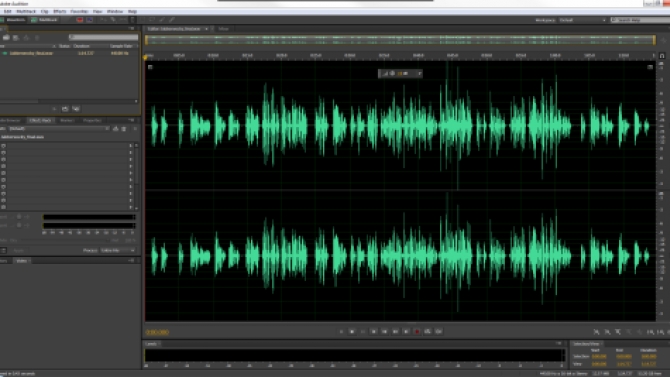Stop playback in the transport bar
This screenshot has height=377, width=670.
(x=341, y=332)
